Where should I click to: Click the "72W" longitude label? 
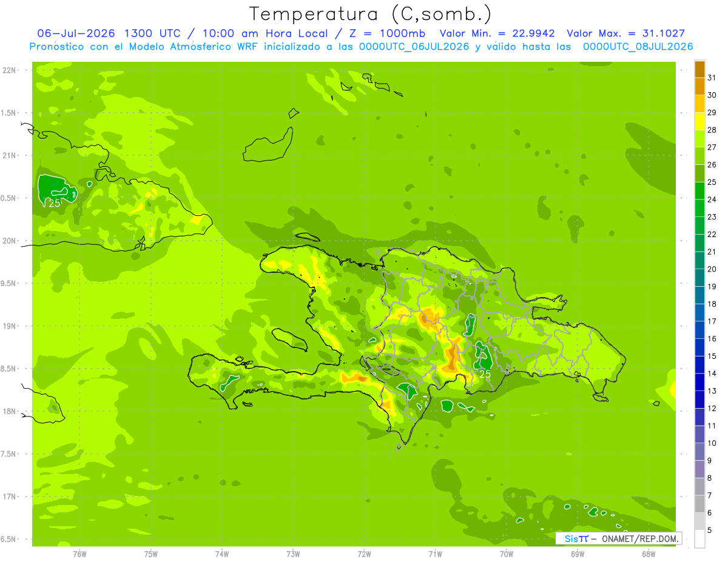364,554
